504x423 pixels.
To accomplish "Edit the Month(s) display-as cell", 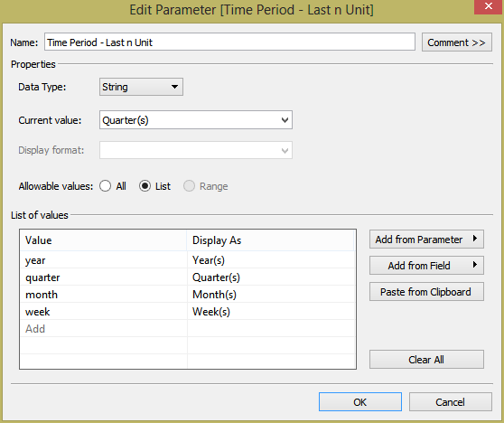I will (x=271, y=295).
